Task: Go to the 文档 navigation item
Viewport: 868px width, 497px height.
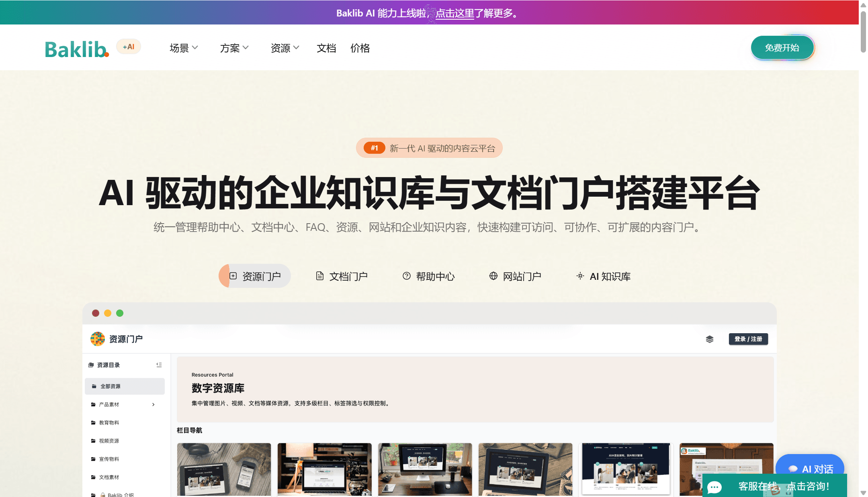Action: tap(326, 48)
